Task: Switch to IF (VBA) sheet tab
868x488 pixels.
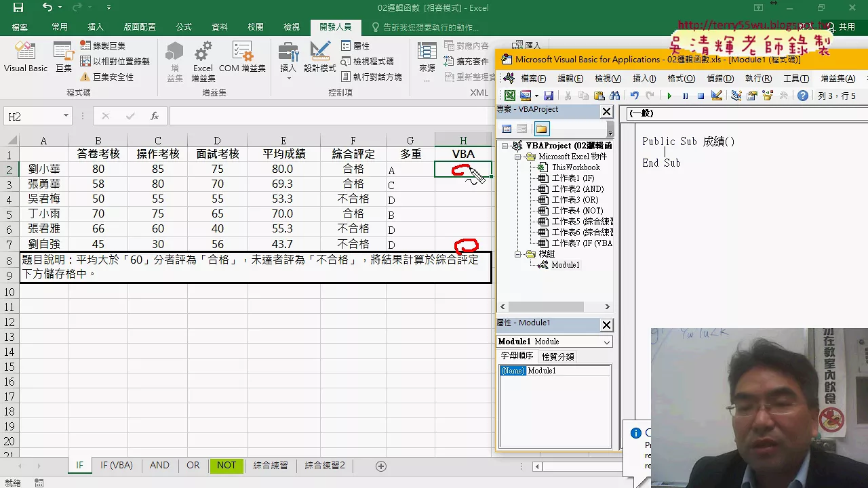Action: tap(117, 466)
